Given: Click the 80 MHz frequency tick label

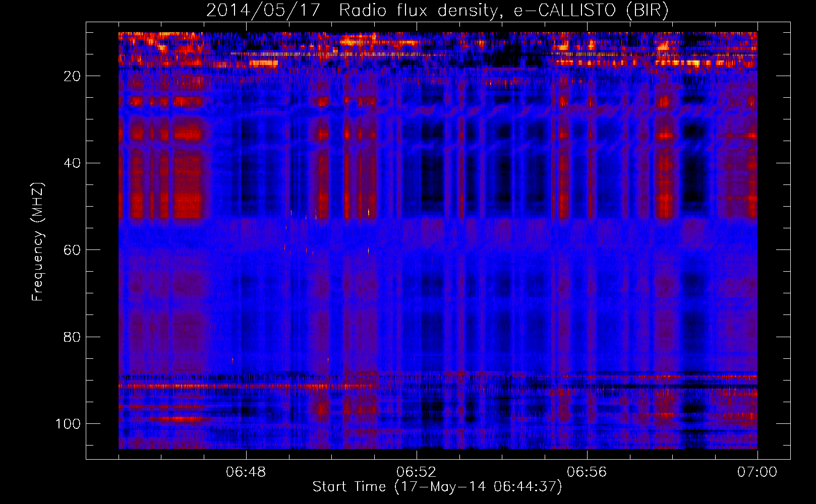Looking at the screenshot, I should (x=72, y=337).
